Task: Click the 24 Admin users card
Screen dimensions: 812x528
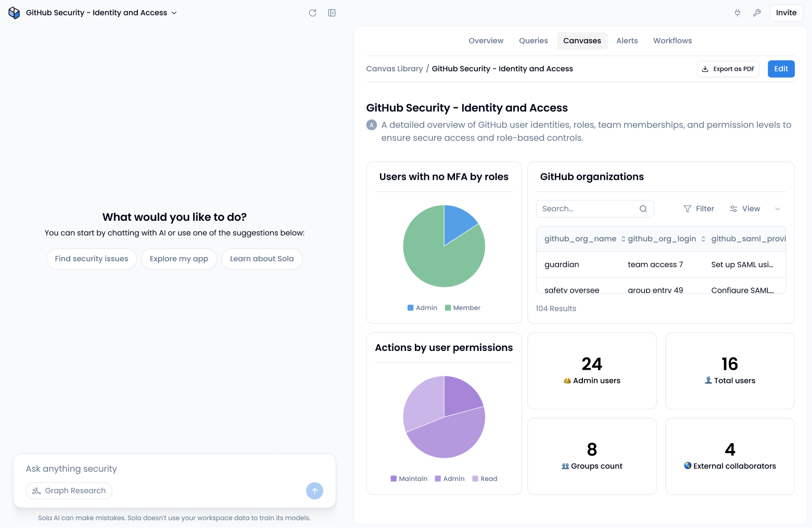Action: pos(592,371)
